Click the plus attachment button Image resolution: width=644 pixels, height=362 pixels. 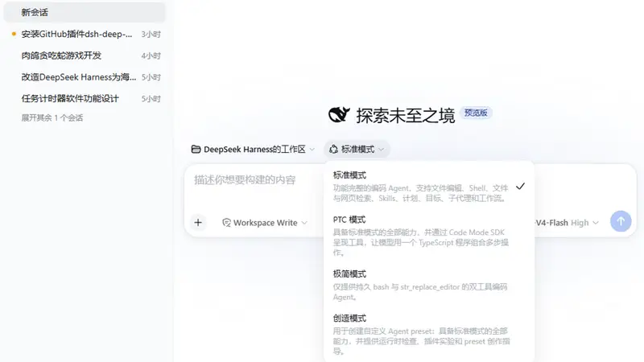pos(198,223)
